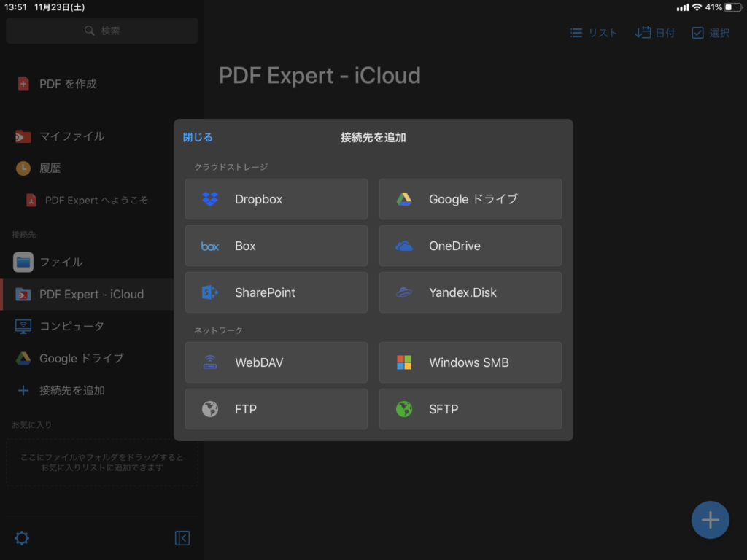Tap the コンピュータ monitor icon
The image size is (747, 560).
[23, 326]
